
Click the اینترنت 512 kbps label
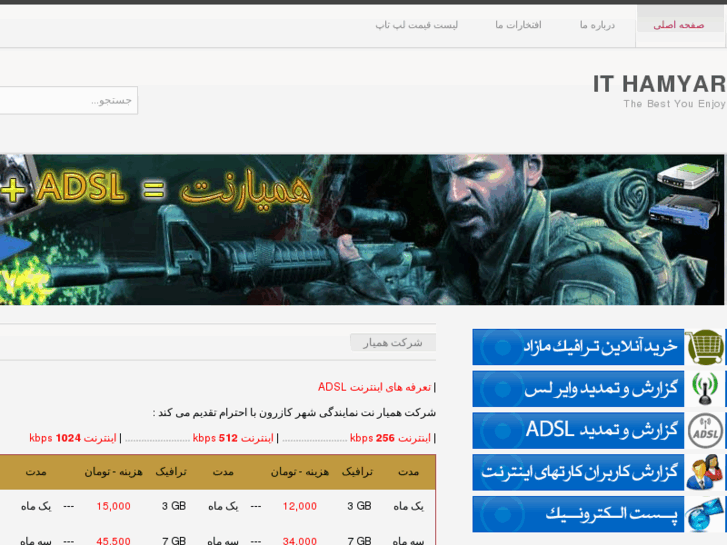coord(233,438)
